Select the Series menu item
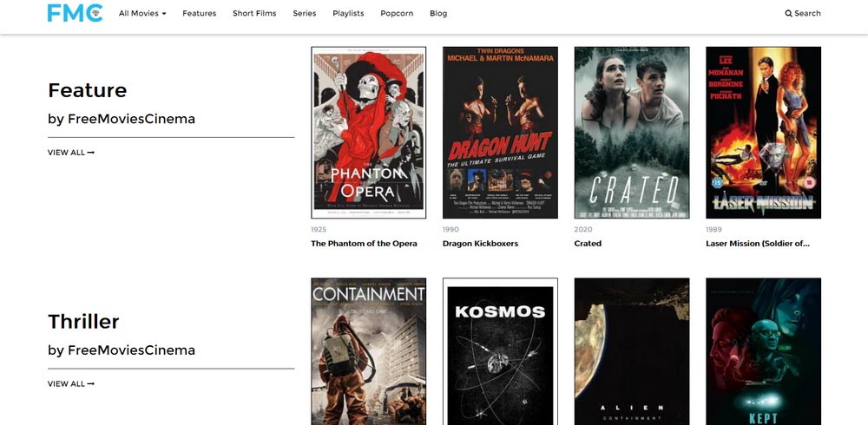Screen dimensions: 868x425 pos(305,13)
